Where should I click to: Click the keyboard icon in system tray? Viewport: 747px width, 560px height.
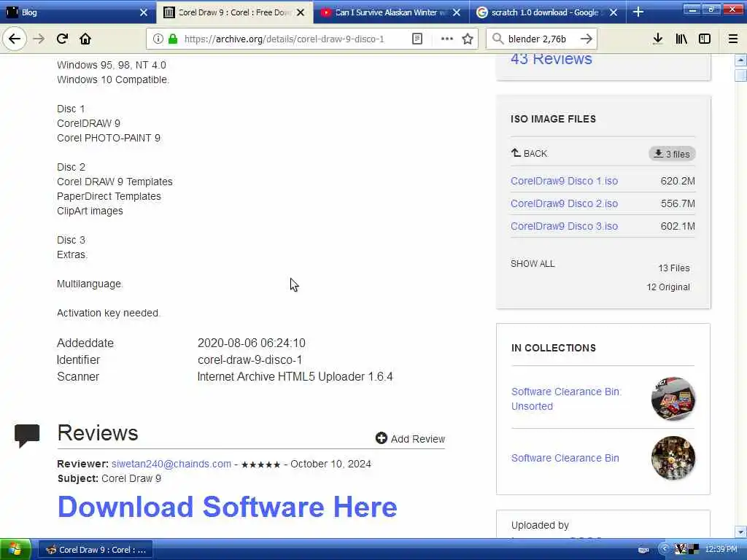(643, 550)
